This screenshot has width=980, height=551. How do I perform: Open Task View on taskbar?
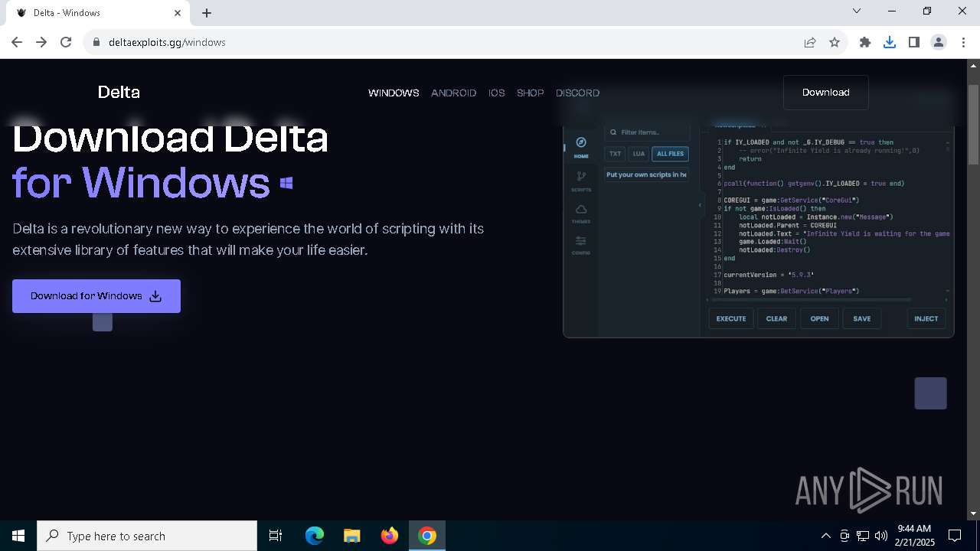pyautogui.click(x=276, y=536)
